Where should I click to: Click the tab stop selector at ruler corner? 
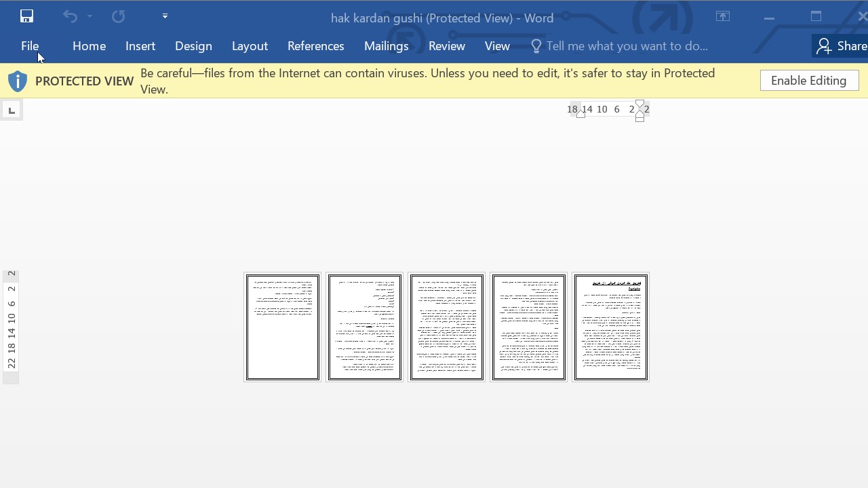click(x=12, y=110)
